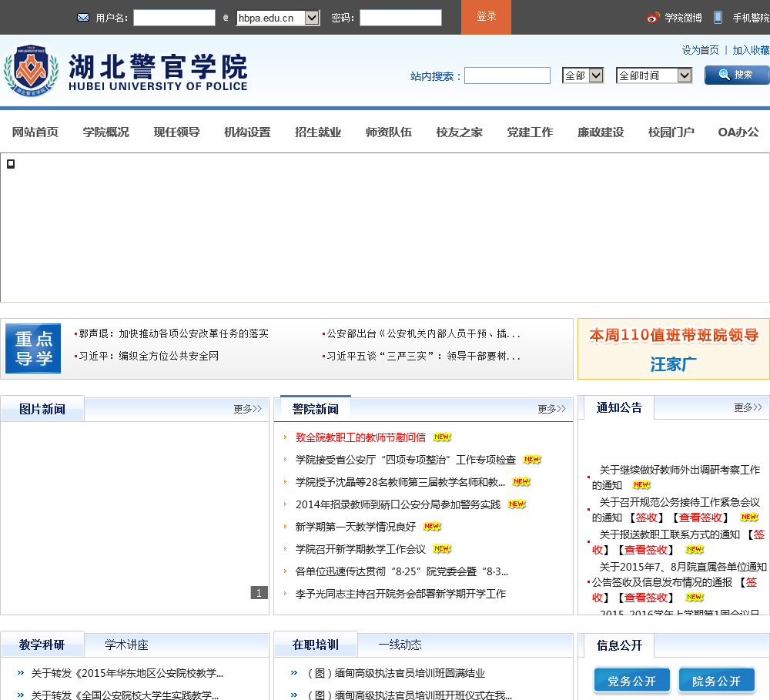This screenshot has height=700, width=770.
Task: Click 更多>> in the 图片新闻 panel
Action: 247,409
